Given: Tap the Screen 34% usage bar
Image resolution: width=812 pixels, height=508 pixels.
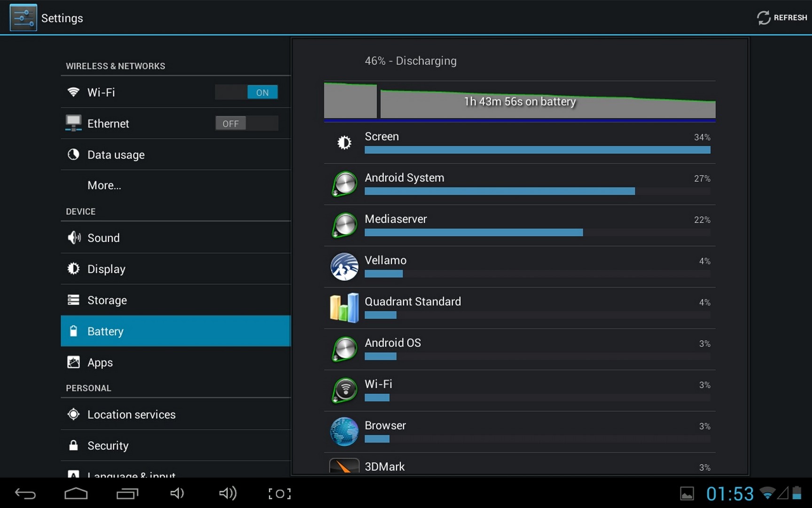Looking at the screenshot, I should [x=537, y=150].
